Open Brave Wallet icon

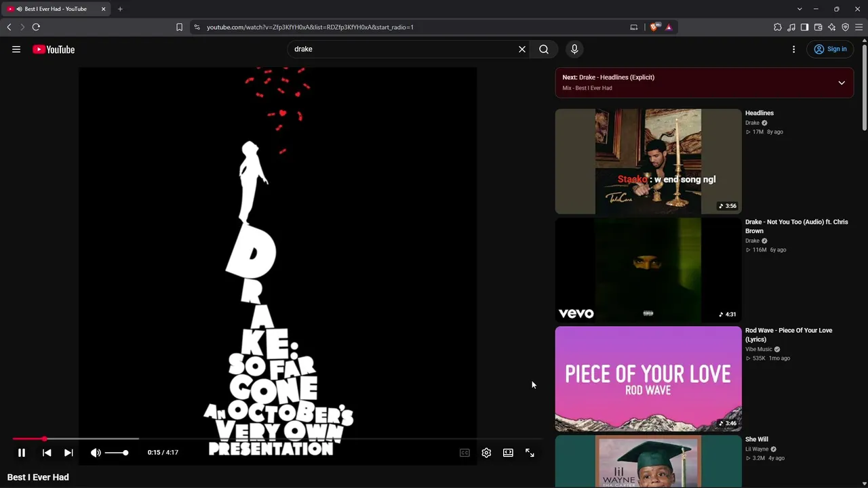(x=818, y=27)
